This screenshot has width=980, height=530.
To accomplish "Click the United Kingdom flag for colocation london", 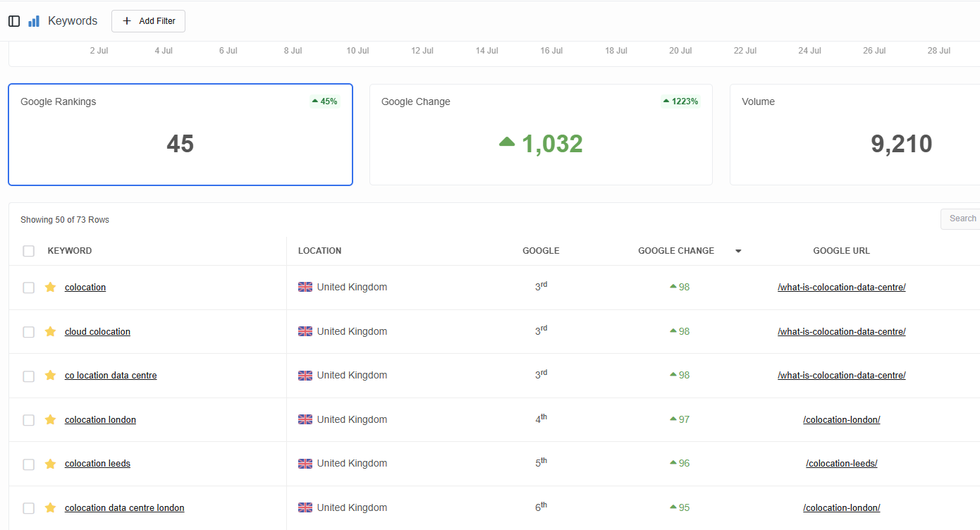I will (305, 419).
